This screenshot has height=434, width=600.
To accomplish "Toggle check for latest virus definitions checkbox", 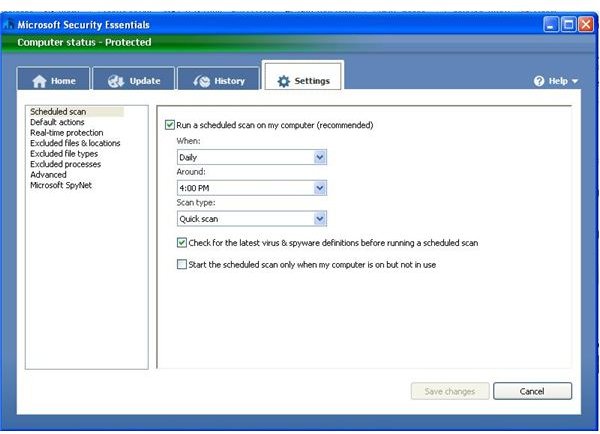I will (182, 243).
